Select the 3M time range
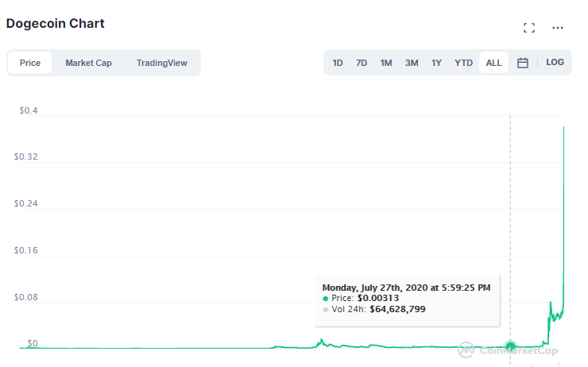This screenshot has height=367, width=588. click(412, 63)
